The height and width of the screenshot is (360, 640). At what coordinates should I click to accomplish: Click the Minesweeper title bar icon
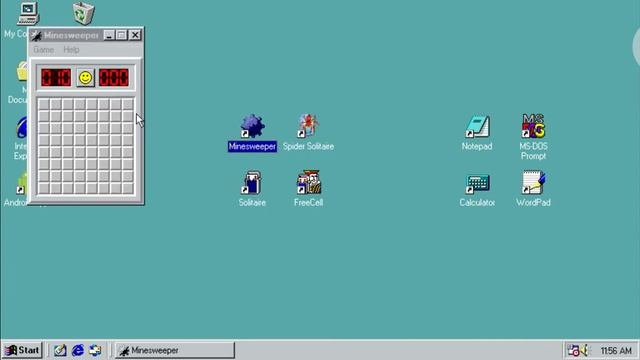36,36
